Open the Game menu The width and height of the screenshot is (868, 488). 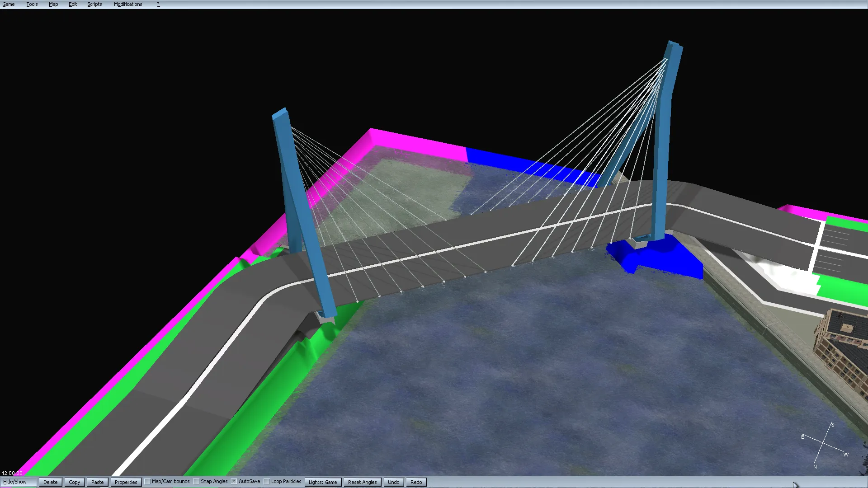pyautogui.click(x=9, y=4)
